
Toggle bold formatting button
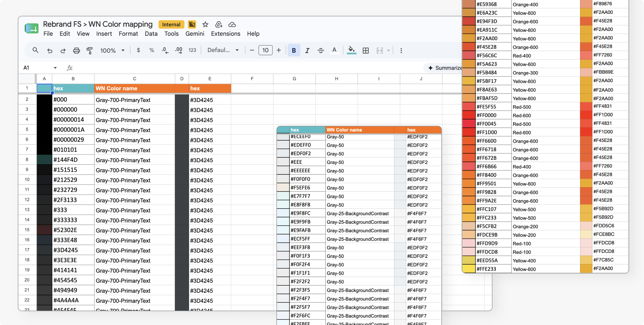pos(294,50)
